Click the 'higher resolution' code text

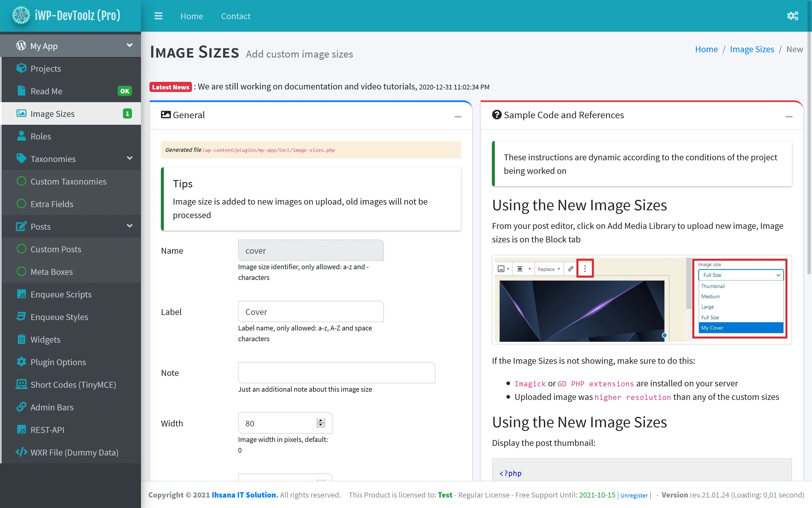point(632,397)
